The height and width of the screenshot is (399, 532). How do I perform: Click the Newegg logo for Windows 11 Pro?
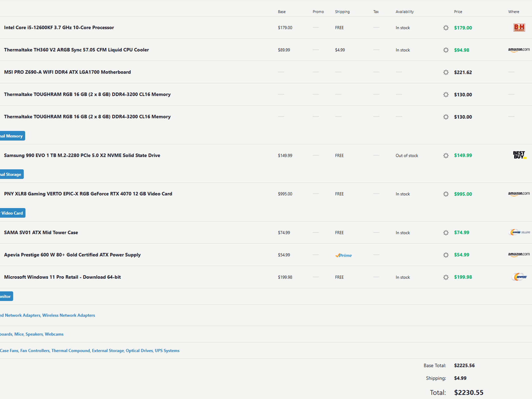pos(519,277)
